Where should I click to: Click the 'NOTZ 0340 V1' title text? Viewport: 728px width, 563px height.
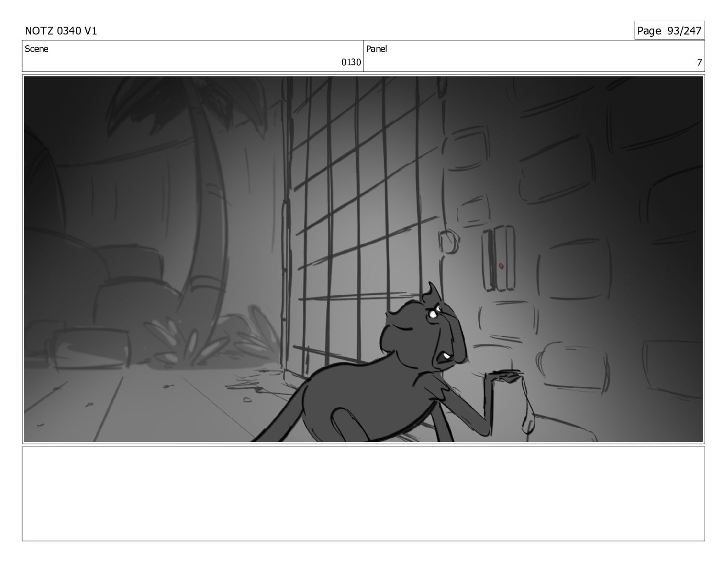[x=61, y=31]
